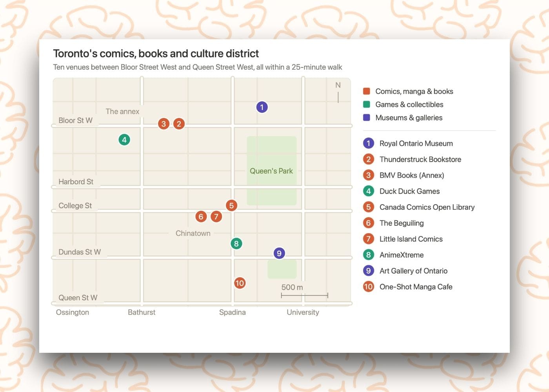Select green map marker 8 on Spadina

[236, 243]
